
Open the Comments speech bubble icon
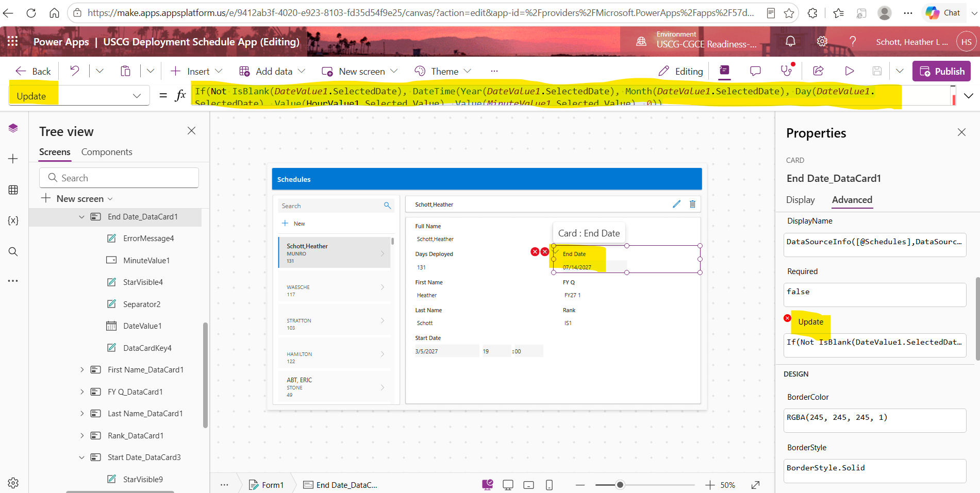(x=755, y=71)
